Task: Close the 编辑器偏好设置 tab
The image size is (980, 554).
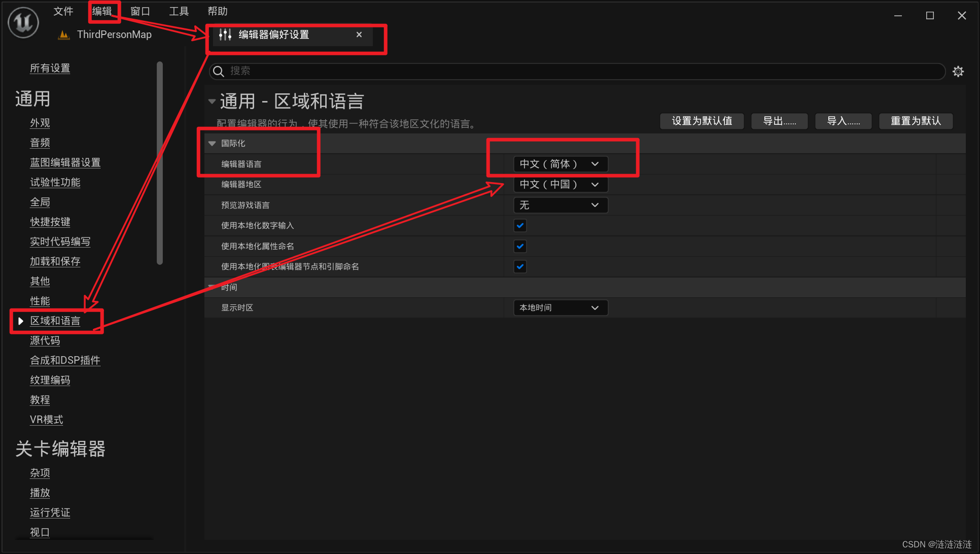Action: tap(359, 34)
